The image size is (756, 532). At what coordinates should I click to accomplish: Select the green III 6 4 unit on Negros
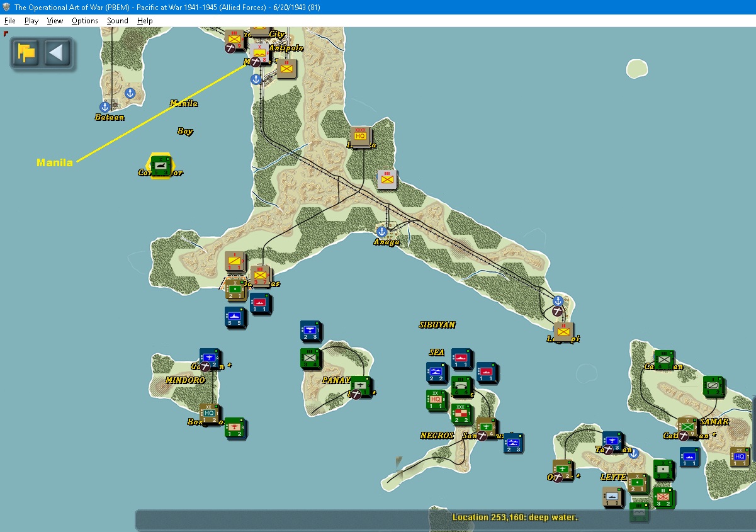coord(461,386)
